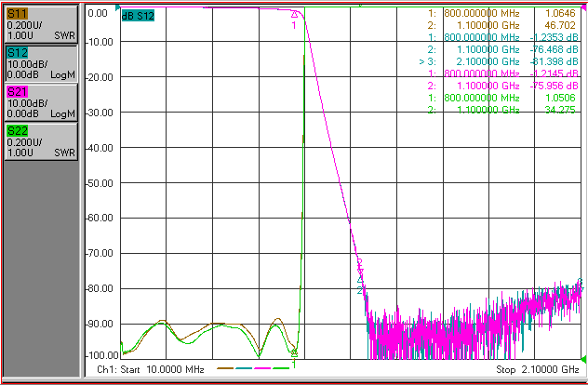Click the -100.00 y-axis scale label
Image resolution: width=588 pixels, height=385 pixels.
102,354
